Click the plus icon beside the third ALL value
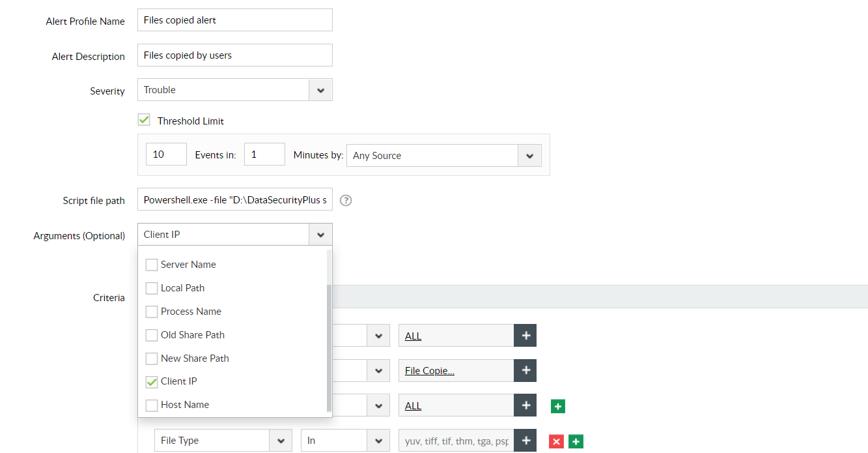Image resolution: width=868 pixels, height=453 pixels. click(x=525, y=405)
